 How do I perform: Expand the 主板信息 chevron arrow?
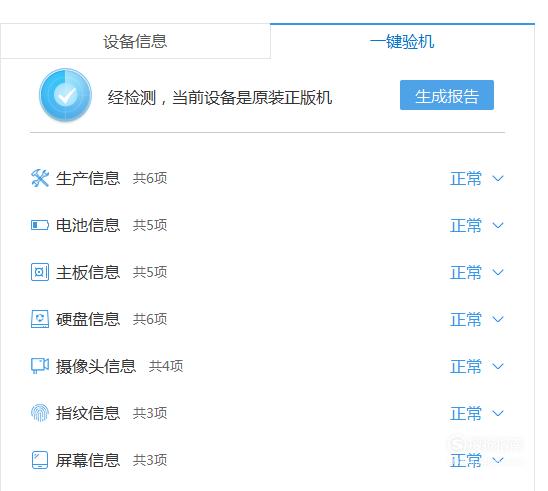pos(498,272)
